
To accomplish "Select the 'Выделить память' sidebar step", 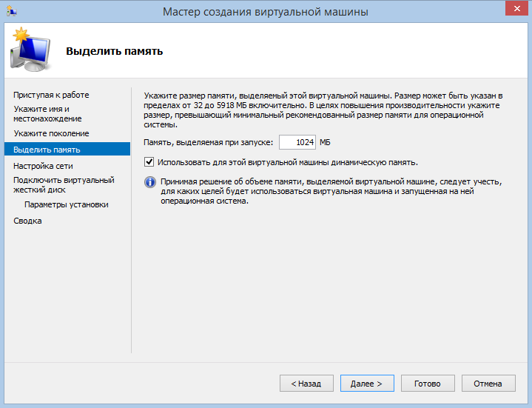I will [47, 150].
